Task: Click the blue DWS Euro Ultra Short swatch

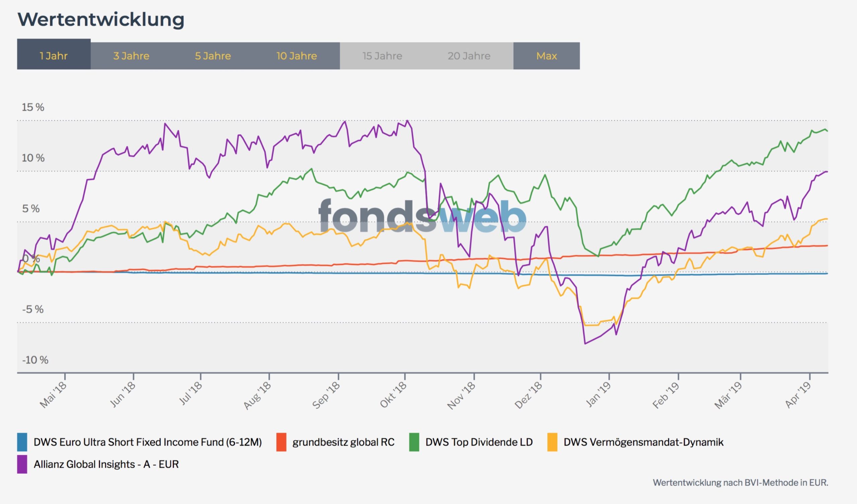Action: tap(22, 442)
